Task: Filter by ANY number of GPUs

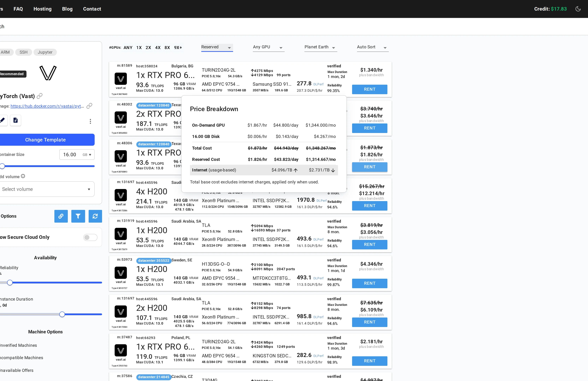Action: [128, 48]
